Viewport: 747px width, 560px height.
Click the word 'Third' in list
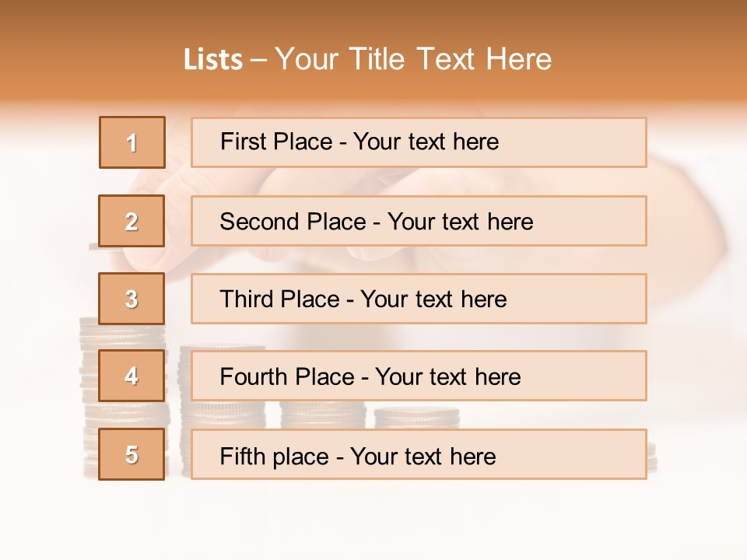244,299
